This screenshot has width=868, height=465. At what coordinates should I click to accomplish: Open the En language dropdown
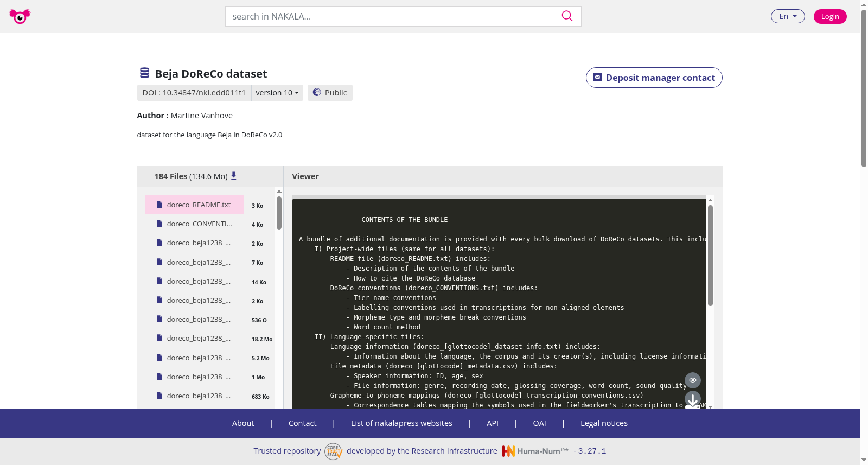[x=788, y=16]
